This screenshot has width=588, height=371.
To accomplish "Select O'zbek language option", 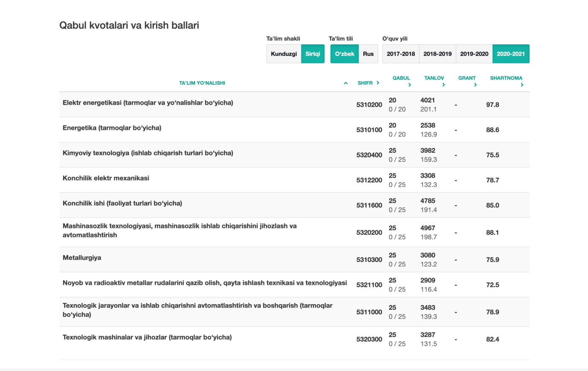I will coord(345,54).
